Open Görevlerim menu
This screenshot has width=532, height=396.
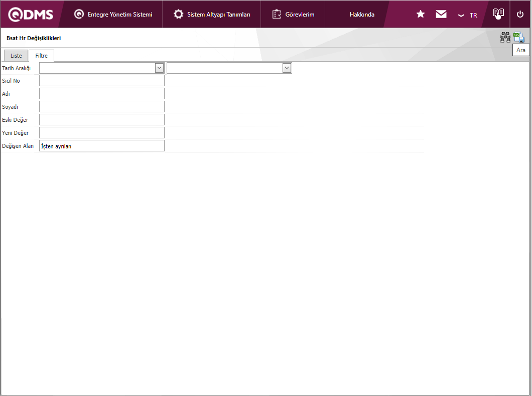[x=293, y=14]
